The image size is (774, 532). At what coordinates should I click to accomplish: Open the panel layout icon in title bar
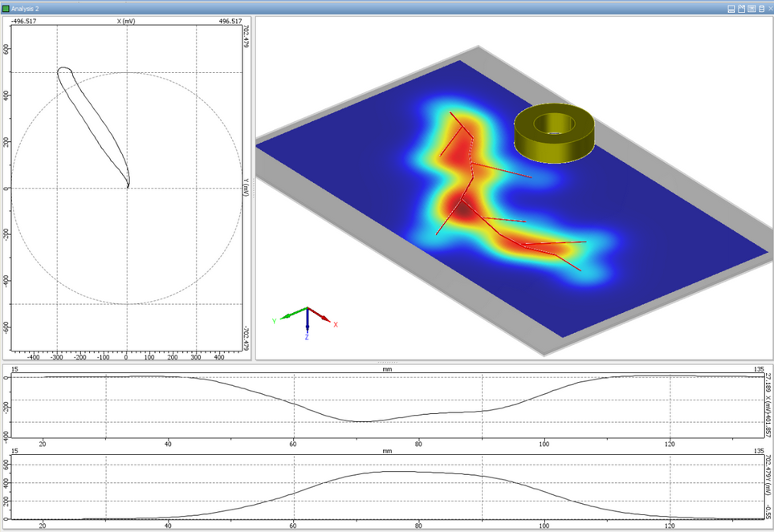pyautogui.click(x=731, y=9)
